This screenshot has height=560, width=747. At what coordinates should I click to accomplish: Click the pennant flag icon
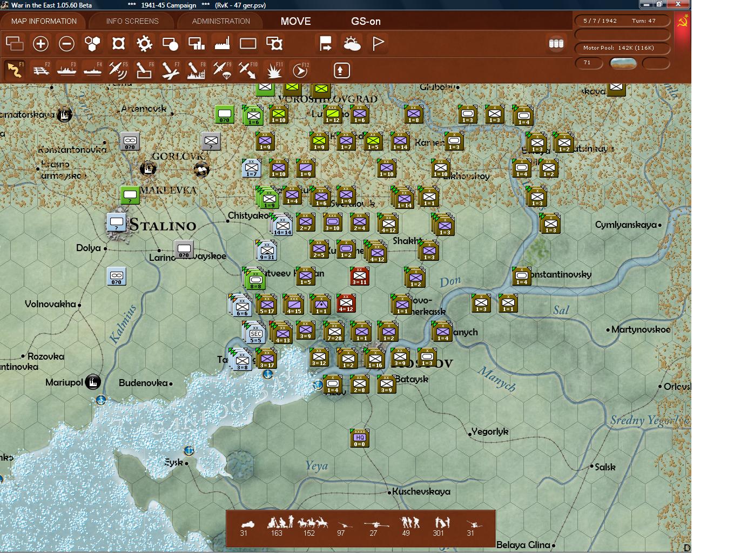pyautogui.click(x=378, y=43)
